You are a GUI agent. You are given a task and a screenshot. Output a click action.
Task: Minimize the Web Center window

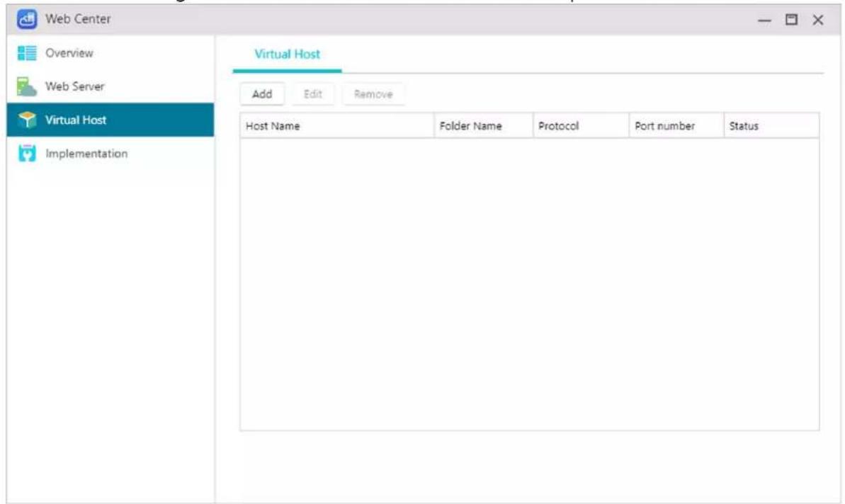coord(764,21)
